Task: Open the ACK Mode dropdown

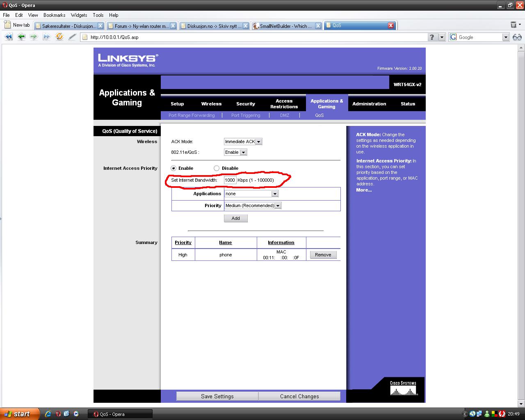Action: (x=243, y=142)
